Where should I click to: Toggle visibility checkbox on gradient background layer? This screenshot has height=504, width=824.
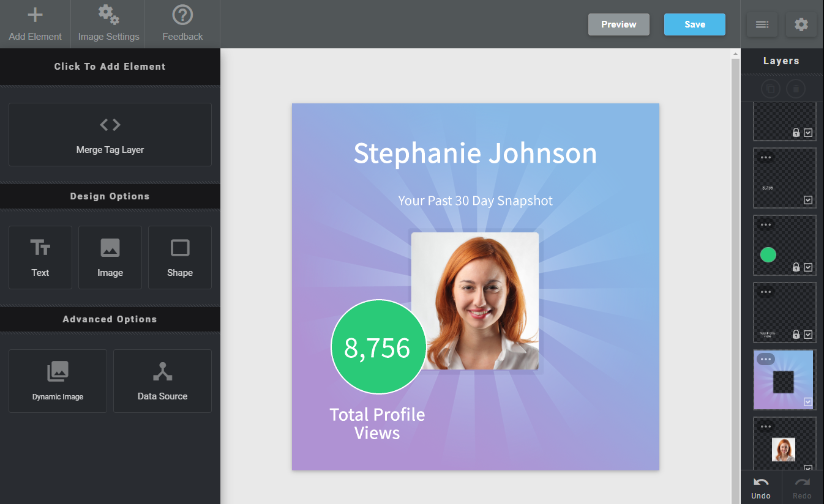coord(808,402)
